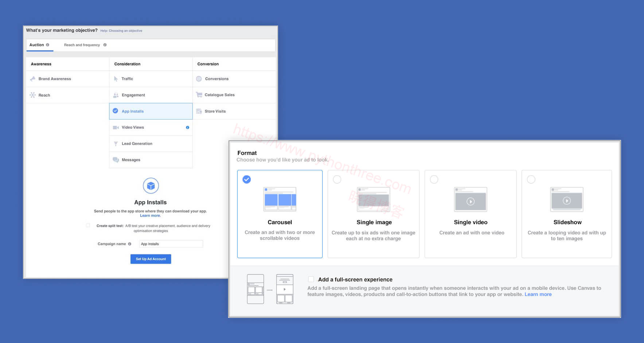644x343 pixels.
Task: Click the Catalogue Sales cart icon
Action: 199,95
